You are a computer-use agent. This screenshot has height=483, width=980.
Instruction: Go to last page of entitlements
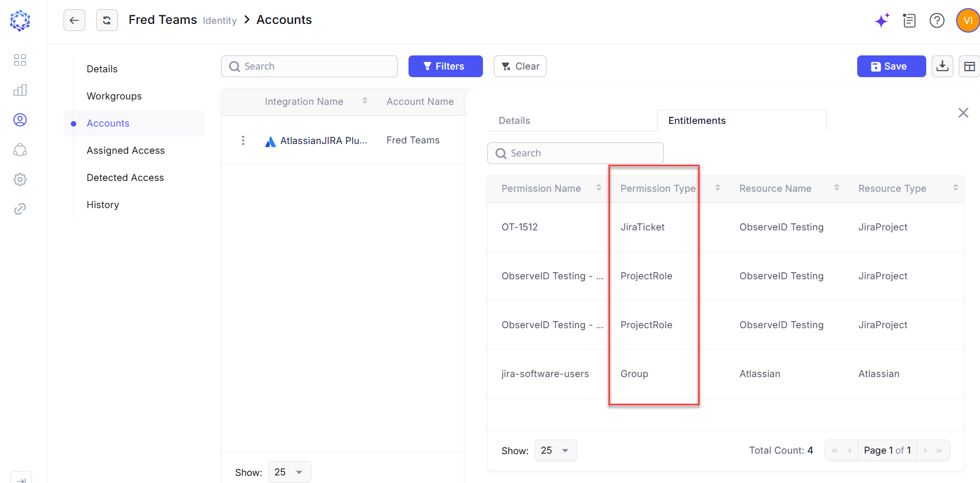939,450
